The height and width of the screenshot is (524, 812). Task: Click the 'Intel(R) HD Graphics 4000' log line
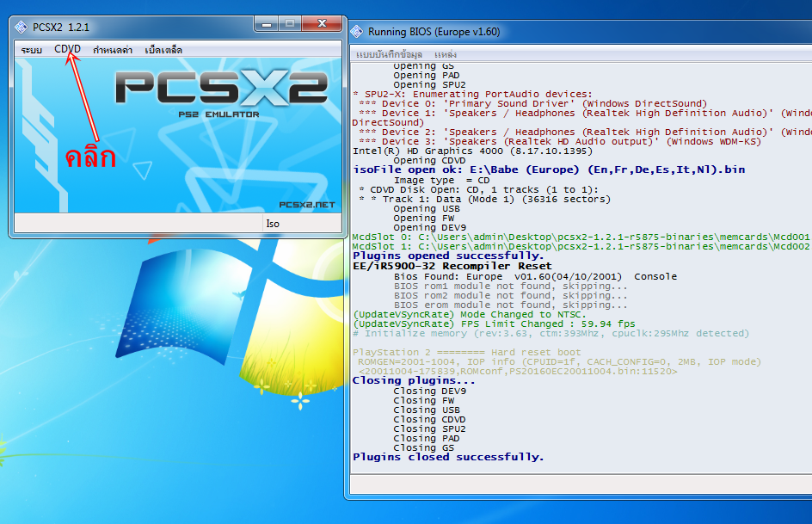click(472, 151)
